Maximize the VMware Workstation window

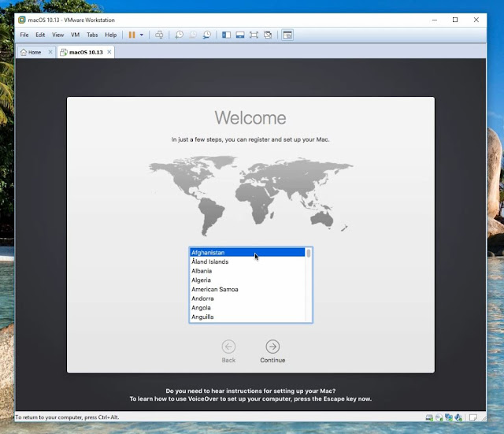[455, 20]
